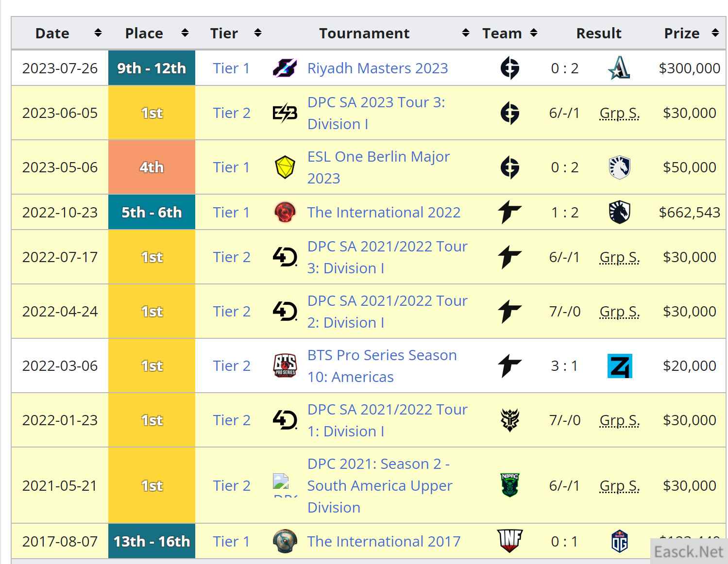Click the NoPing team icon in the 2021-05-21 row

[x=510, y=485]
